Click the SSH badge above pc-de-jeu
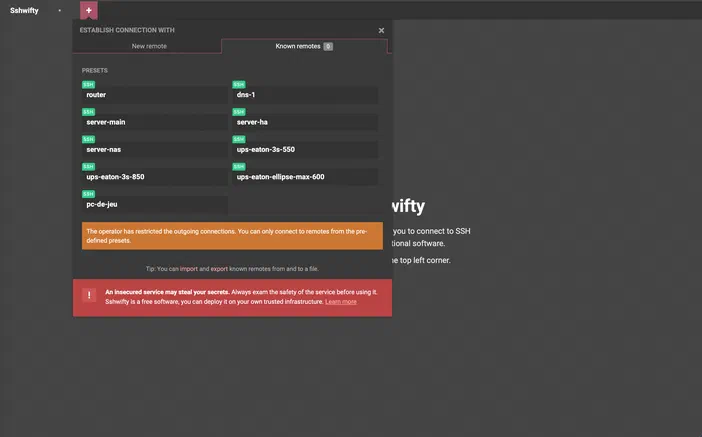 pos(88,193)
